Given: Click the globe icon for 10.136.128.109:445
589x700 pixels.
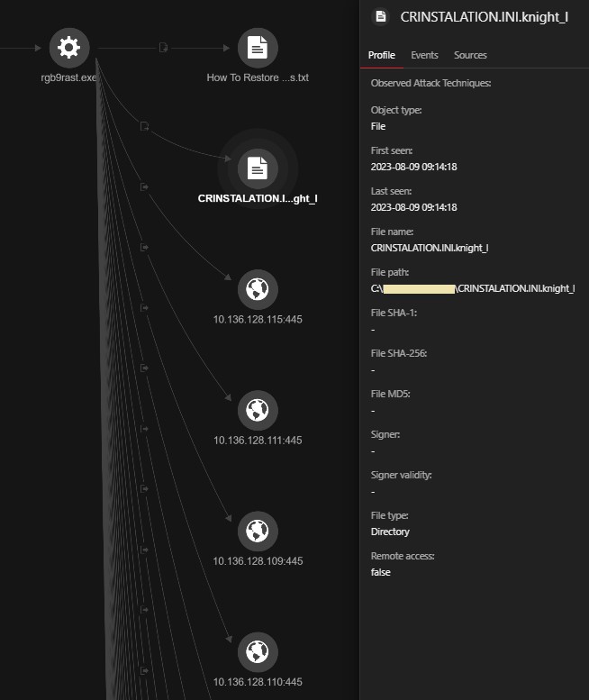Looking at the screenshot, I should click(x=258, y=531).
